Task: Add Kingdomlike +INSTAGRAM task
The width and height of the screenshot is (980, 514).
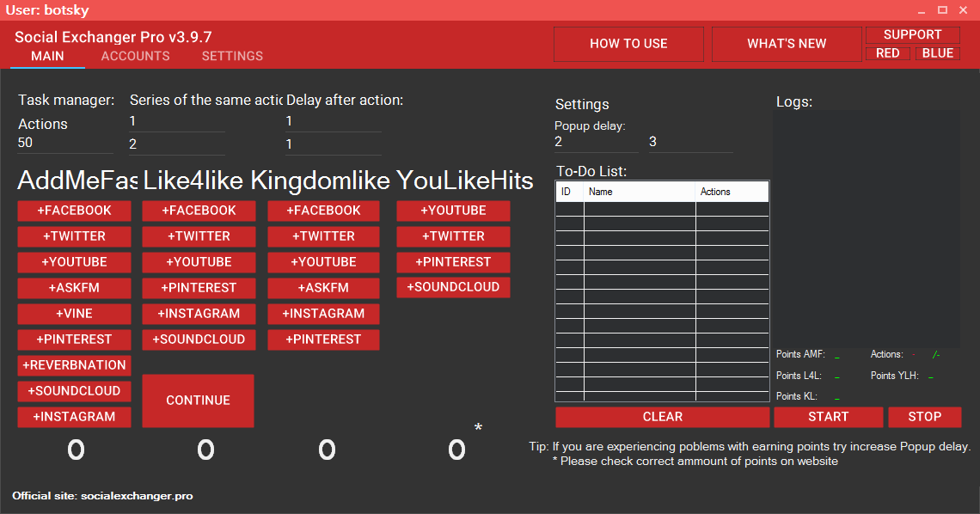Action: point(324,314)
